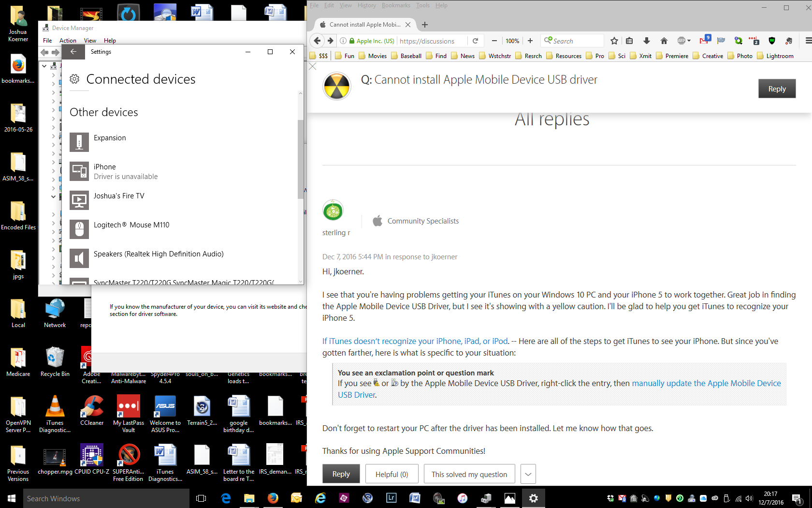Go to Firefox home page

pyautogui.click(x=664, y=41)
